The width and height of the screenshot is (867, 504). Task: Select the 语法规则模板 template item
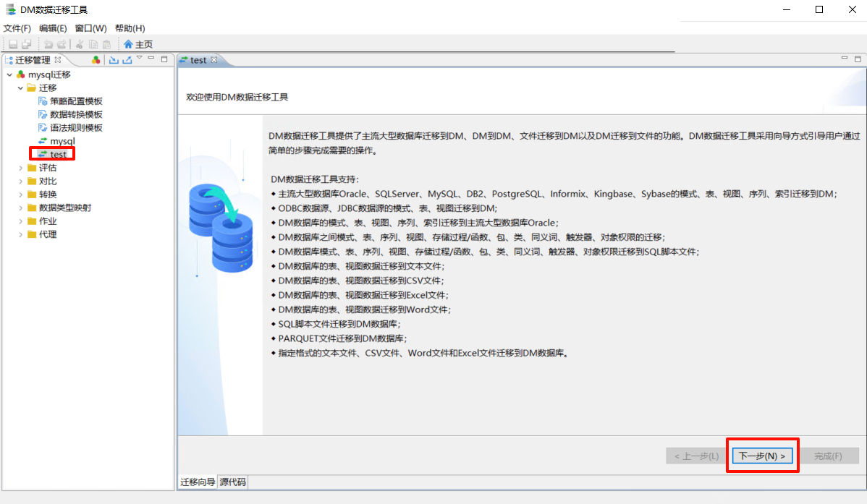coord(75,128)
